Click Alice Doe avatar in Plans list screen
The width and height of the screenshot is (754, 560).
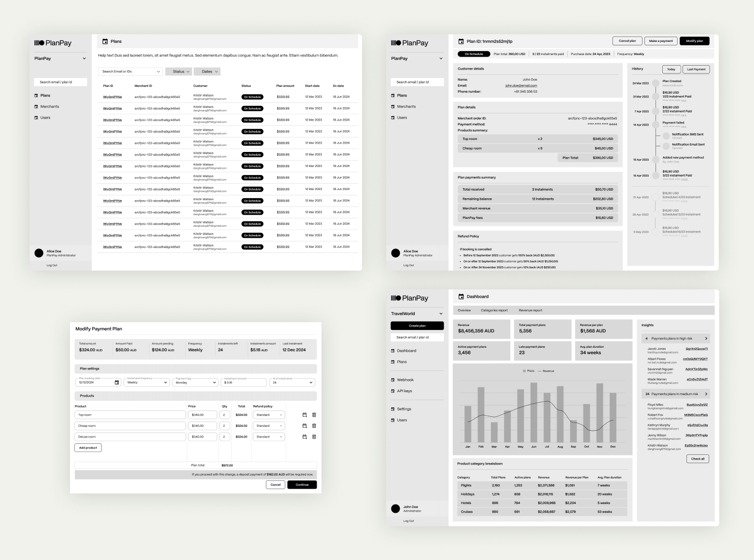coord(39,253)
